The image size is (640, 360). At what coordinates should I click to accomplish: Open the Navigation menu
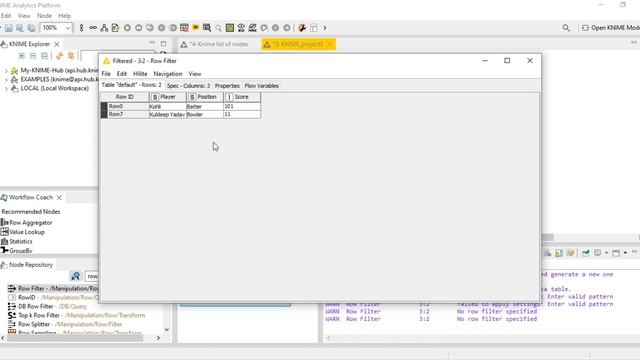pyautogui.click(x=168, y=74)
